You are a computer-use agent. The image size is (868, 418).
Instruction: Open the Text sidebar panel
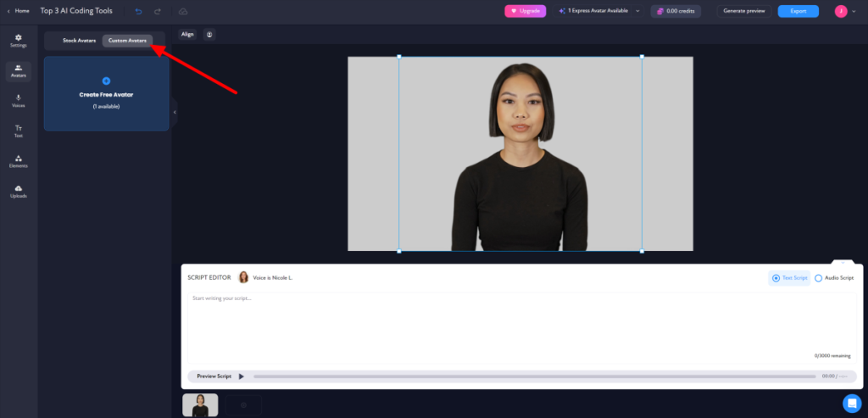19,131
